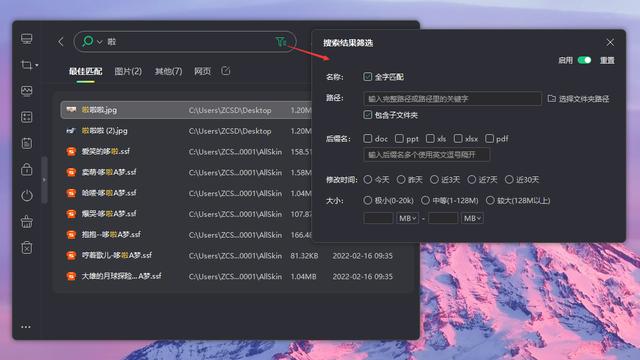The image size is (640, 360).
Task: Click the orange icon of 爱笑的哆啦.ssf
Action: click(x=71, y=151)
